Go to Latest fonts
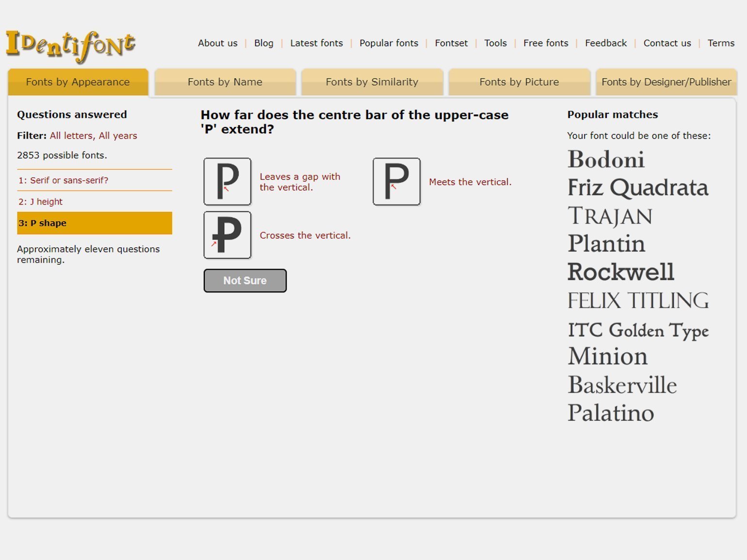 click(316, 43)
